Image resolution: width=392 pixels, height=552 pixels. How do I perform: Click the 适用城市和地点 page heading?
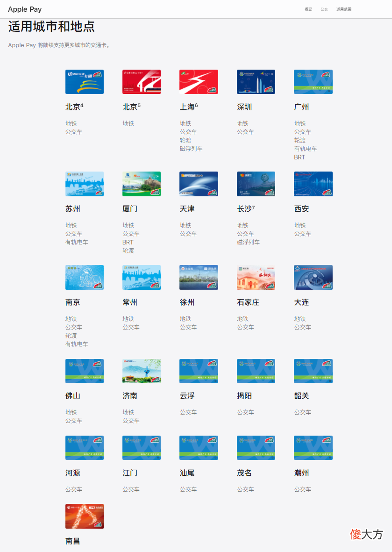[51, 27]
